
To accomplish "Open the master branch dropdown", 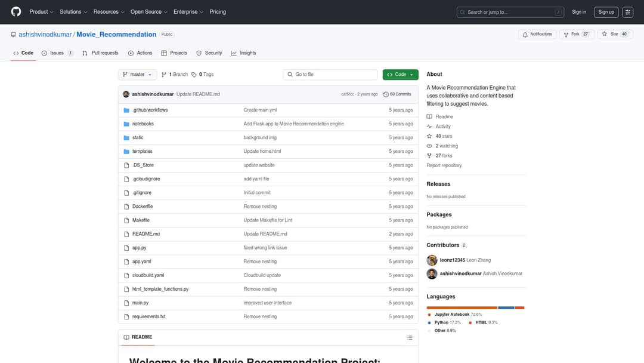I will 137,75.
